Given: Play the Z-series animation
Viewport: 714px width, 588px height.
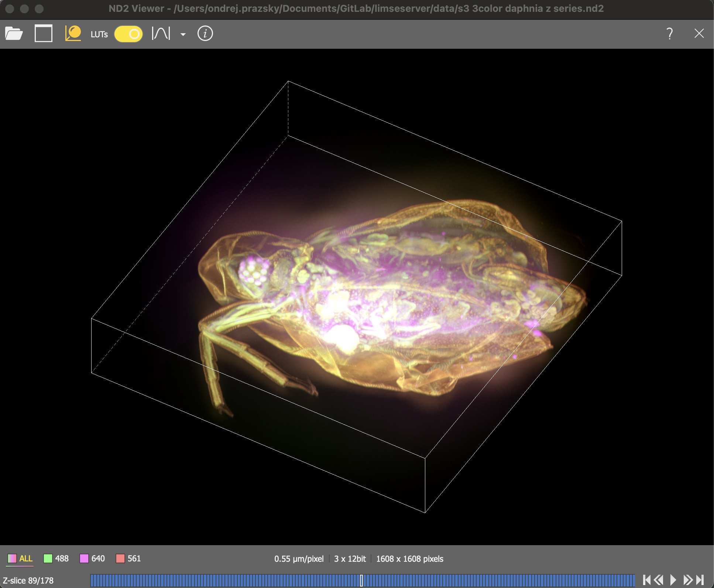Looking at the screenshot, I should point(673,580).
